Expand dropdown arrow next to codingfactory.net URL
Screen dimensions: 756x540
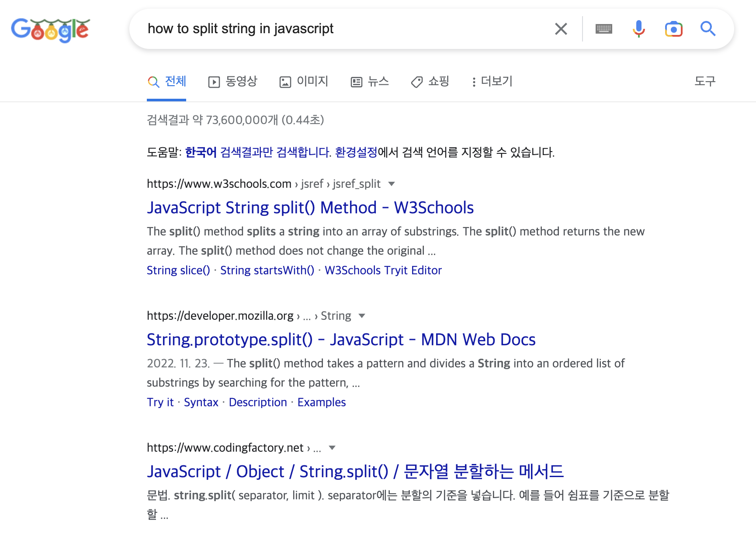pos(332,448)
